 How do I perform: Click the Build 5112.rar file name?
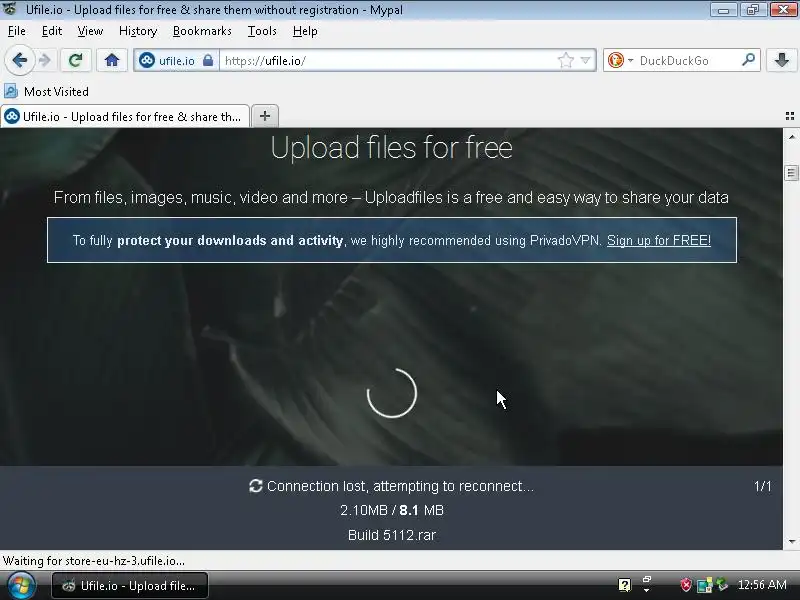click(x=392, y=535)
